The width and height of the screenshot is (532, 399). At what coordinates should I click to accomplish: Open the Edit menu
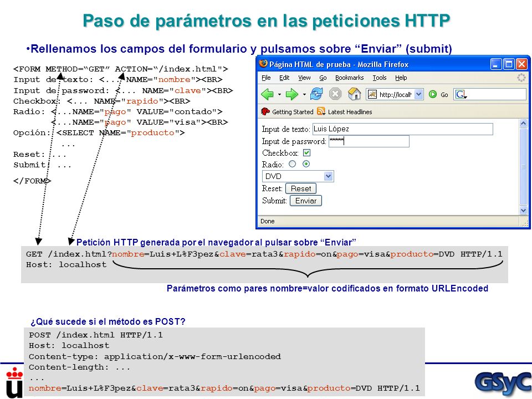click(x=284, y=78)
